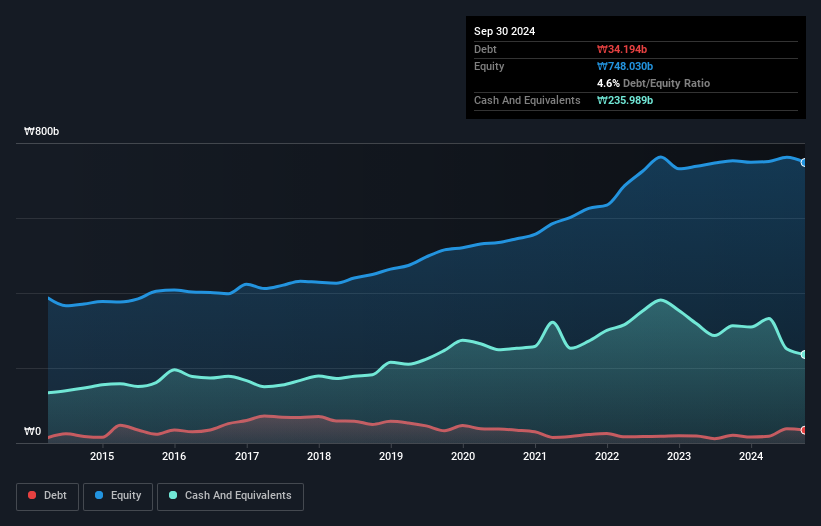Click the ₩800b y-axis label

coord(41,131)
